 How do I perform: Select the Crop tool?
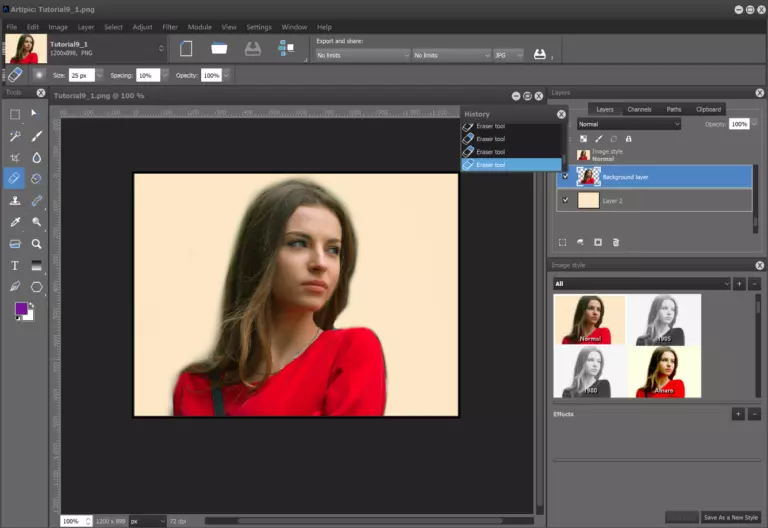(x=15, y=158)
